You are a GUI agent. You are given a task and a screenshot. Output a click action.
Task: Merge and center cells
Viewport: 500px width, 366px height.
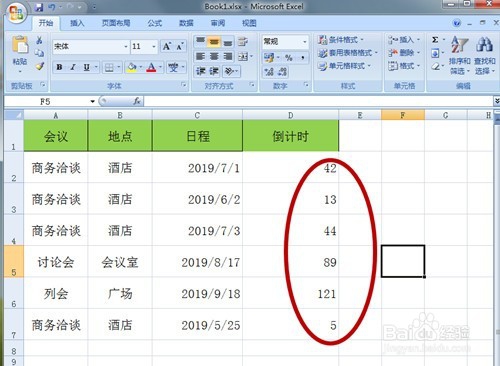[243, 56]
